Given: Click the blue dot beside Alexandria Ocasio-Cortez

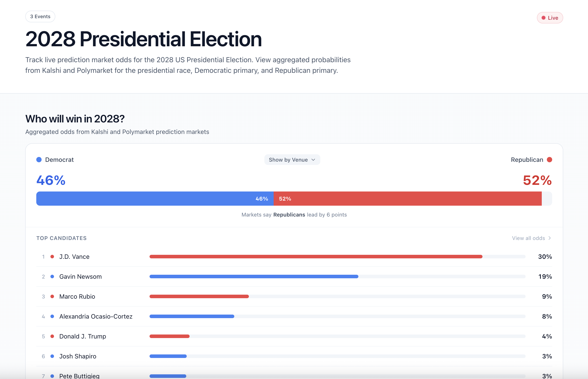Looking at the screenshot, I should (52, 317).
